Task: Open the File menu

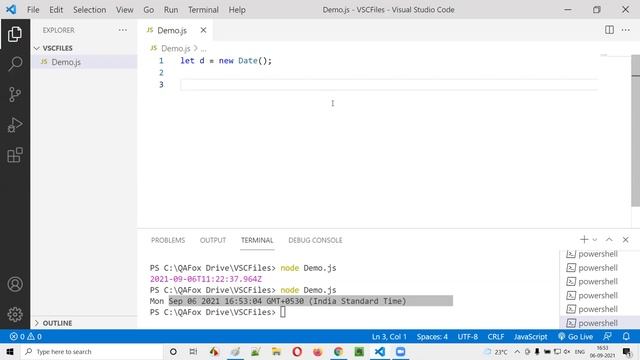Action: (33, 9)
